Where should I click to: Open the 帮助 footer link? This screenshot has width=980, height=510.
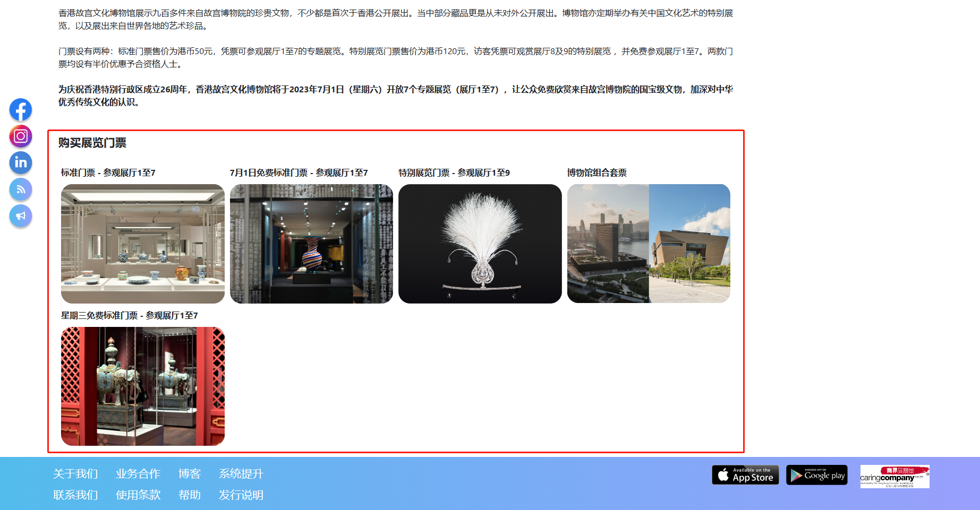click(x=190, y=495)
